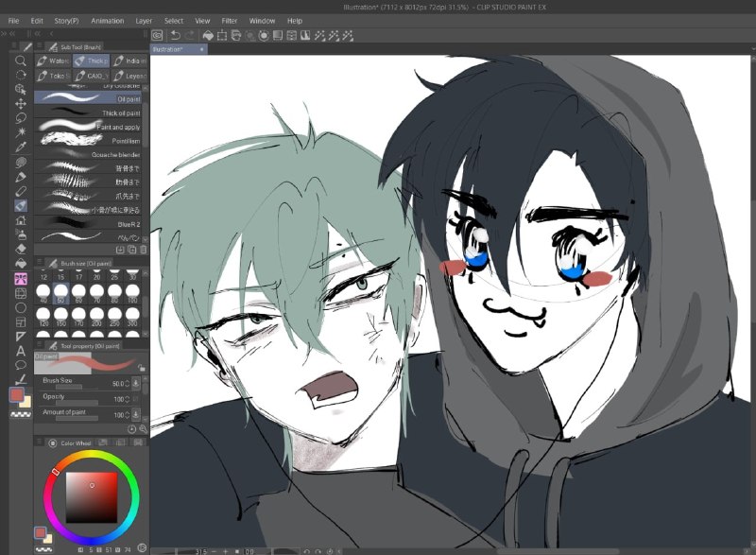Switch to the Illustration canvas tab
Image resolution: width=756 pixels, height=555 pixels.
[167, 49]
